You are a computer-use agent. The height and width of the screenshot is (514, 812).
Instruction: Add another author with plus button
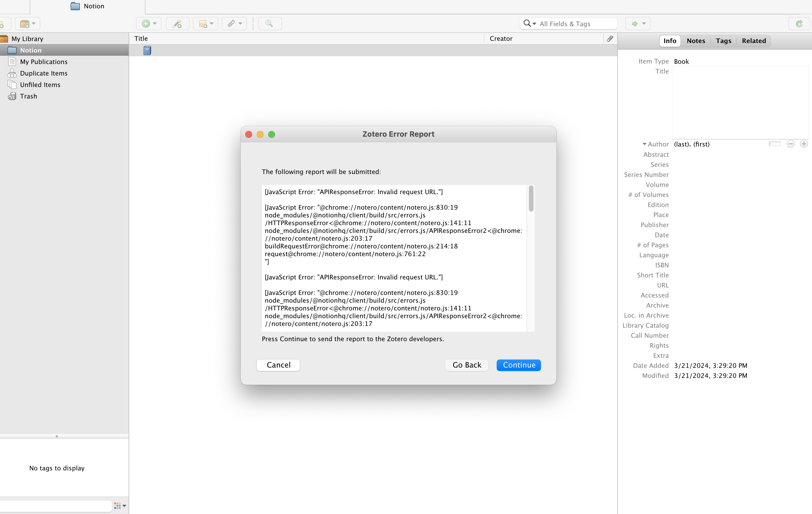click(804, 144)
